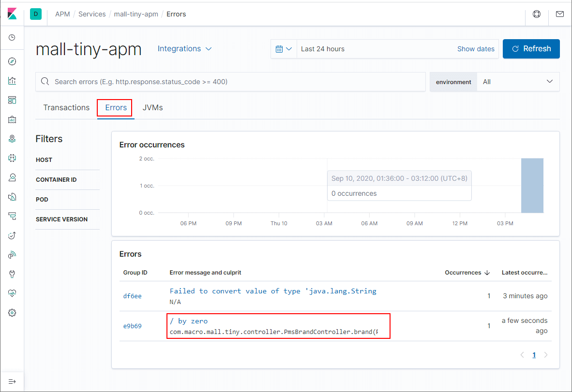This screenshot has width=572, height=392.
Task: Click the Group ID column header
Action: coord(135,273)
